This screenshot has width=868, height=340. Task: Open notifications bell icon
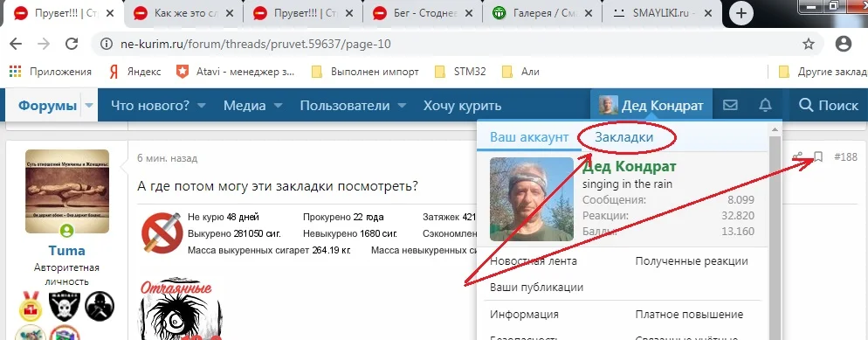[x=765, y=105]
